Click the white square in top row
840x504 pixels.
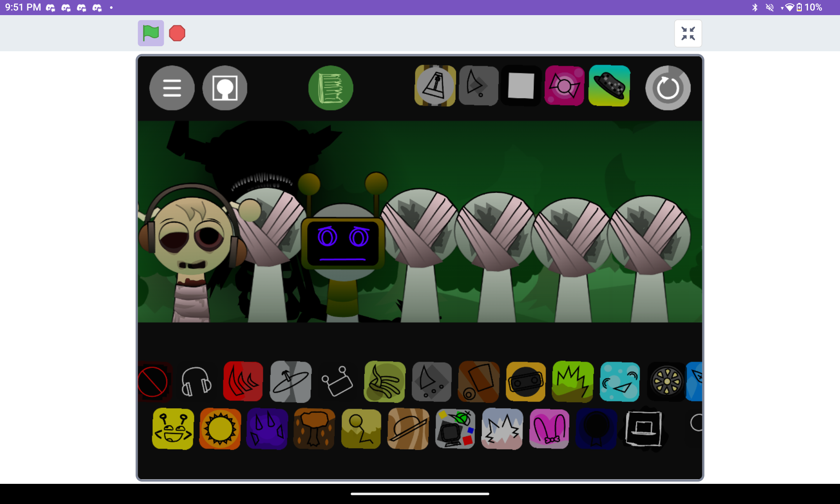point(521,86)
